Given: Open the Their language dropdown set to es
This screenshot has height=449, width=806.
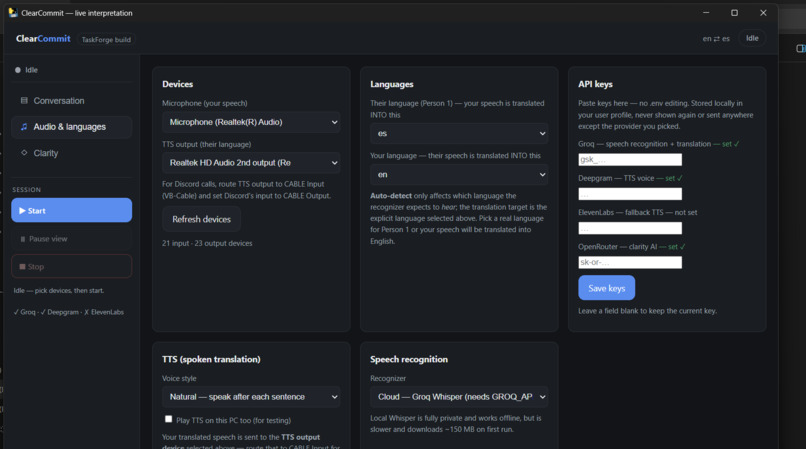Looking at the screenshot, I should coord(459,133).
